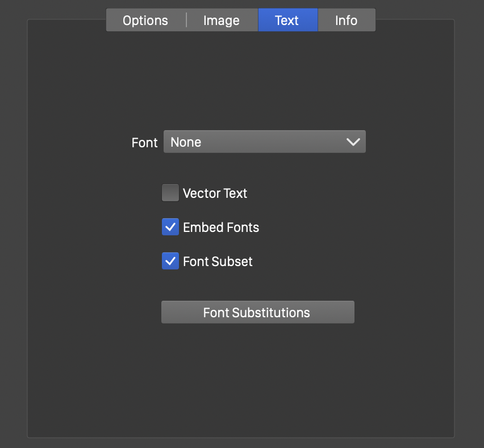The image size is (484, 448).
Task: Open the Image tab
Action: click(222, 20)
